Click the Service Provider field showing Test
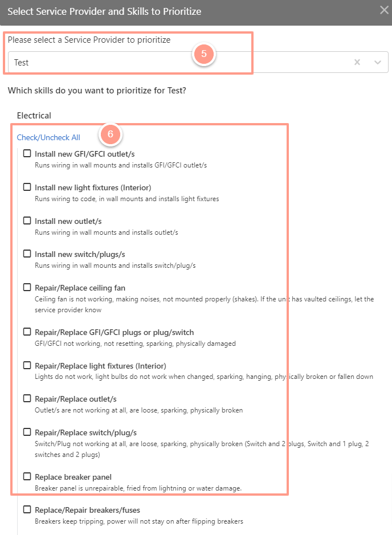The height and width of the screenshot is (535, 392). (x=198, y=62)
